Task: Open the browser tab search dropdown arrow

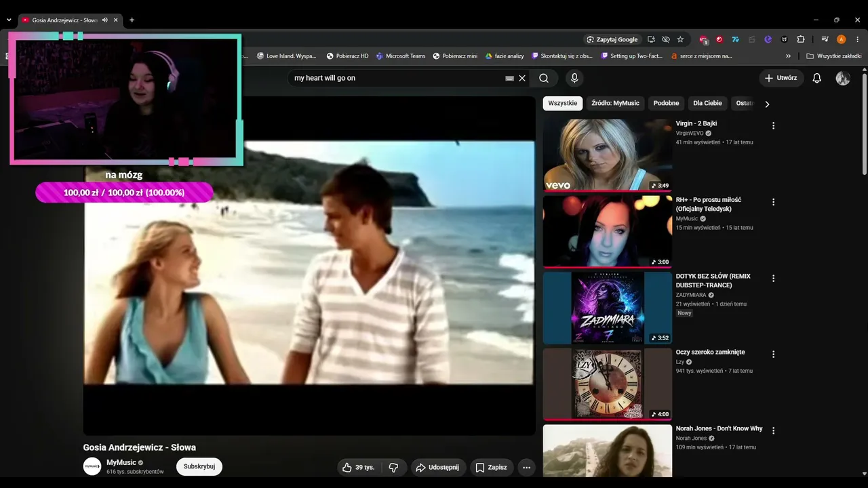Action: pos(9,20)
